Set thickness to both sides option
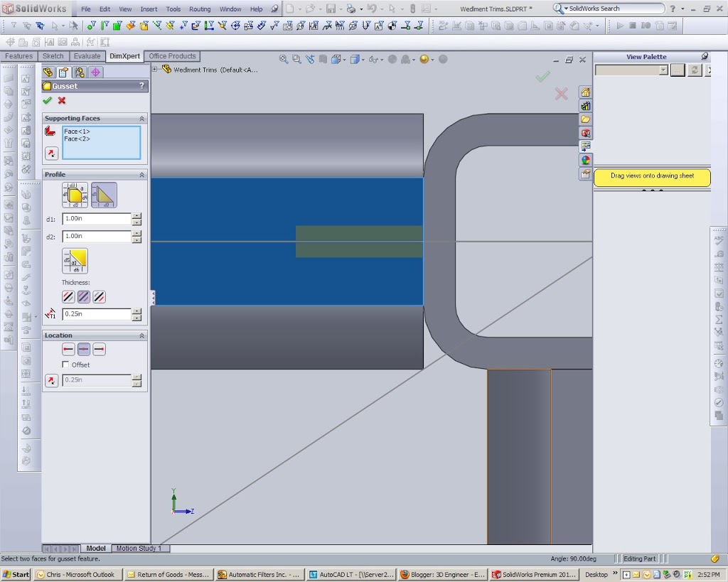Image resolution: width=728 pixels, height=582 pixels. click(84, 297)
